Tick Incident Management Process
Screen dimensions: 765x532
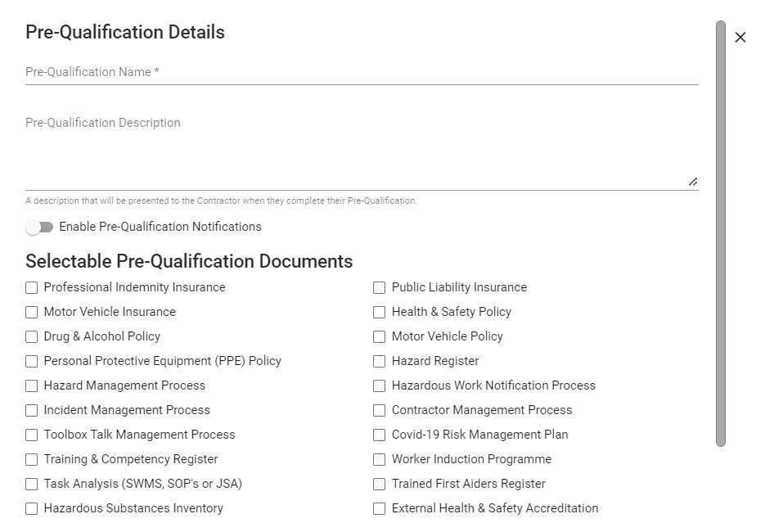coord(32,411)
